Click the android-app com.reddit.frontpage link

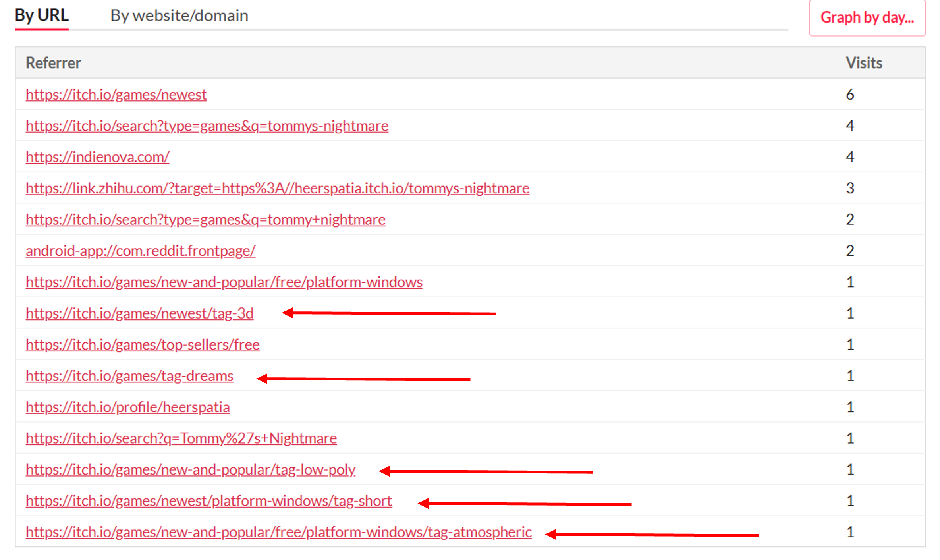point(141,251)
